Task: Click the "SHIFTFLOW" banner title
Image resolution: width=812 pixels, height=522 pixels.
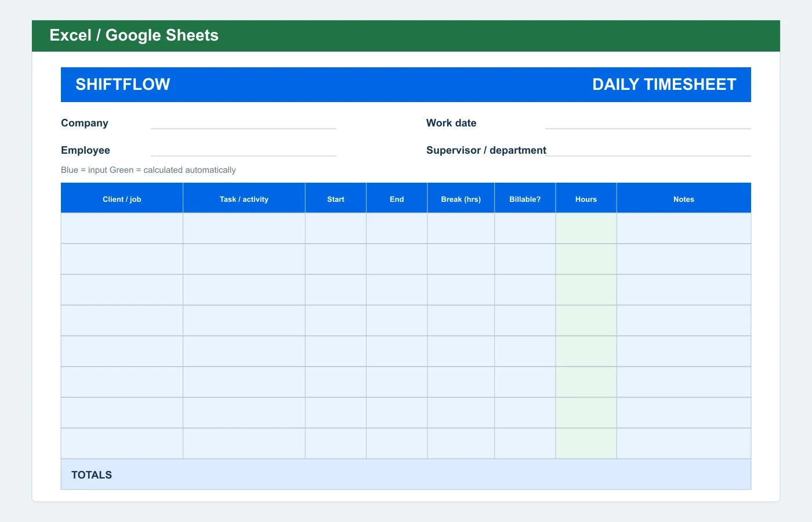Action: (123, 85)
